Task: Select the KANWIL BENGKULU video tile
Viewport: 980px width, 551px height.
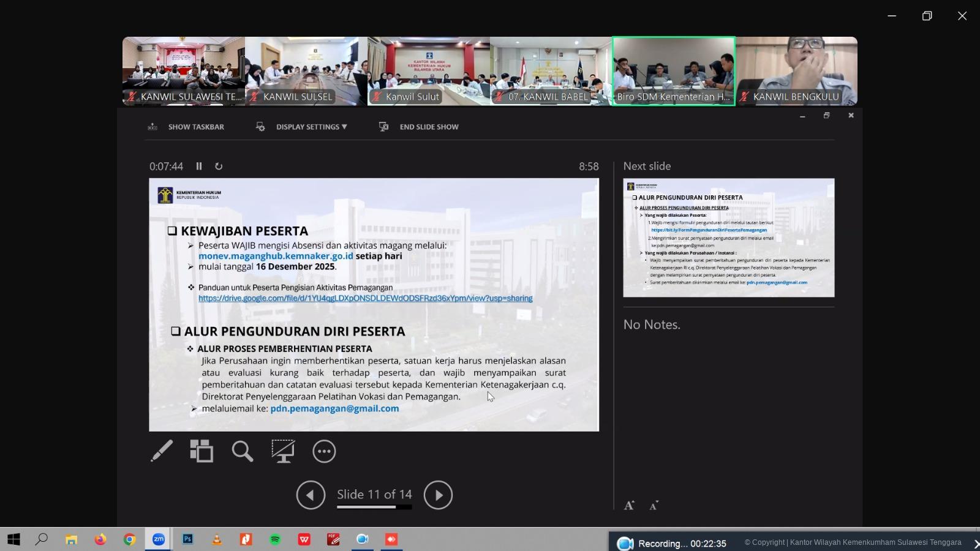Action: (796, 71)
